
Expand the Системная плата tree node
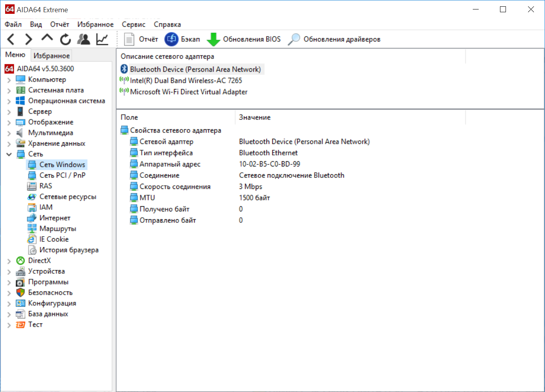pos(9,90)
